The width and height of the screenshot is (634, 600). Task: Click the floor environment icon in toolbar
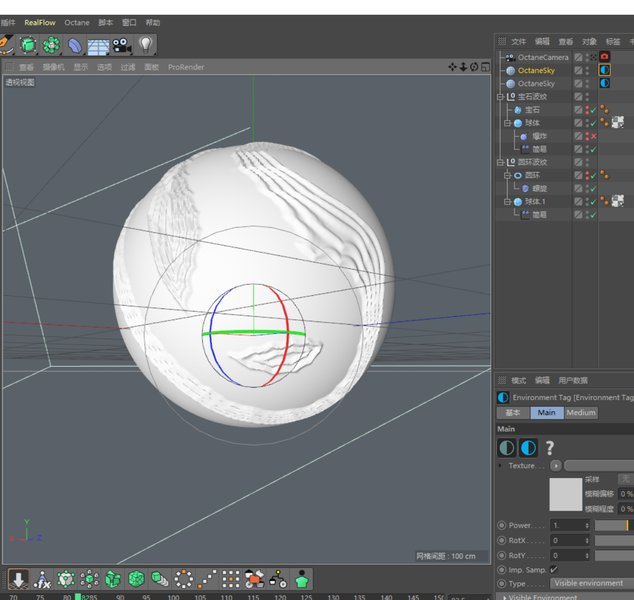pos(98,46)
